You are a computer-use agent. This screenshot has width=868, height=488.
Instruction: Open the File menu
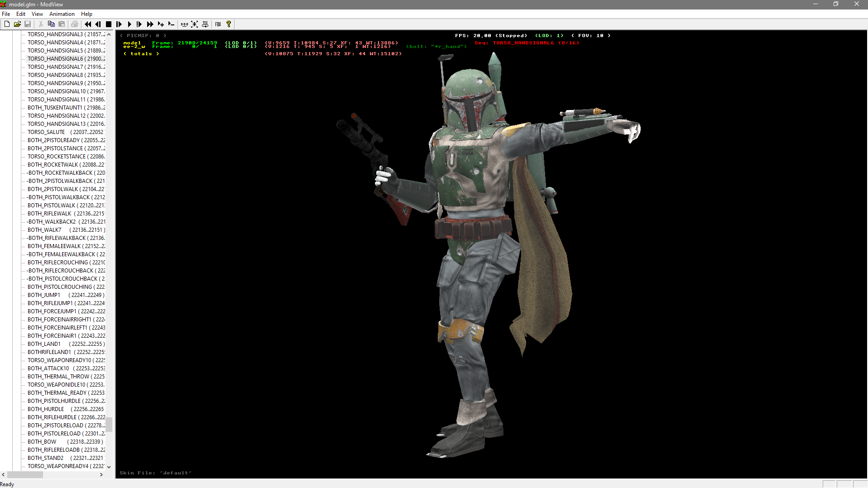pos(6,14)
